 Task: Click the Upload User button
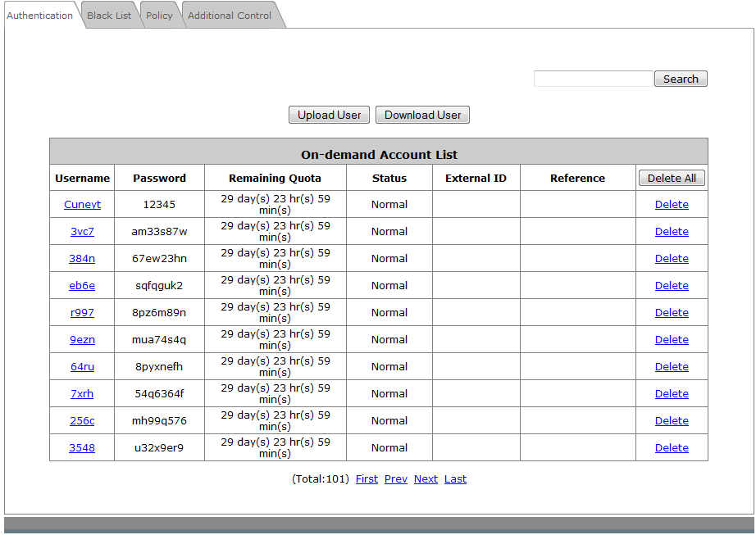329,115
